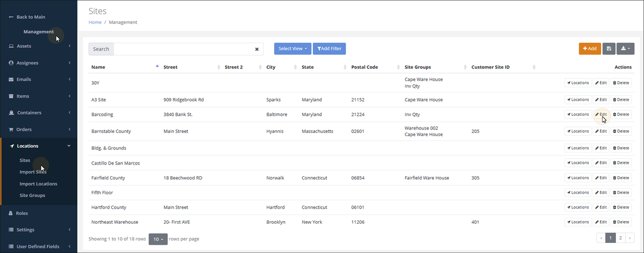Open the download export dropdown button
The width and height of the screenshot is (644, 253).
[625, 49]
